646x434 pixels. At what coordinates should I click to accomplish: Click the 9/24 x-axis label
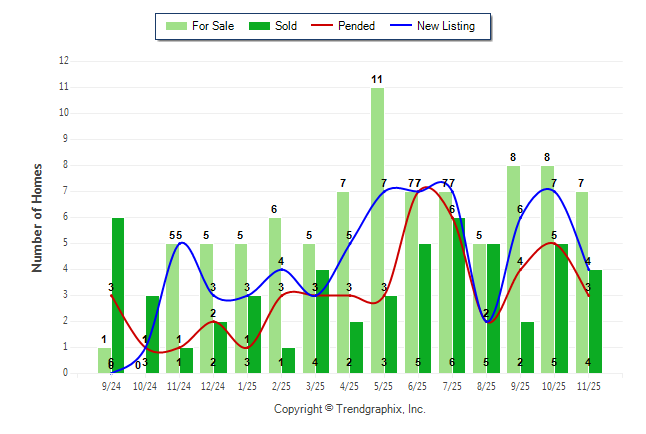pyautogui.click(x=111, y=385)
